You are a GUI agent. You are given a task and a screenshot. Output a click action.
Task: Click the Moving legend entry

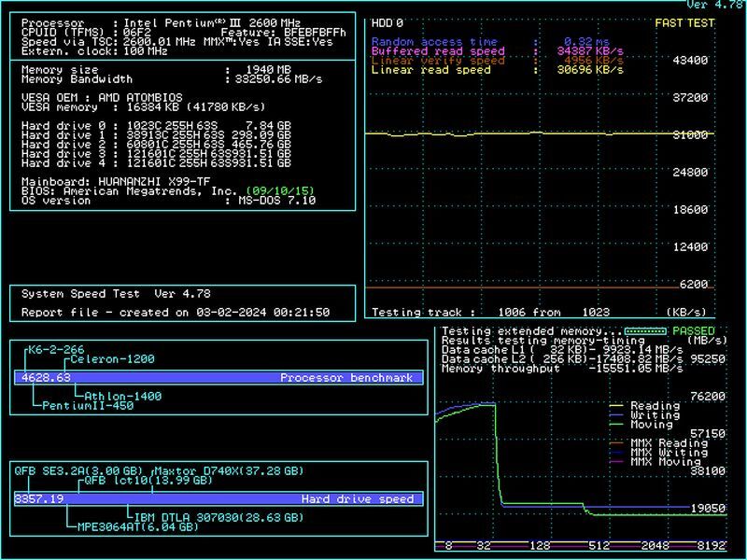click(x=641, y=425)
